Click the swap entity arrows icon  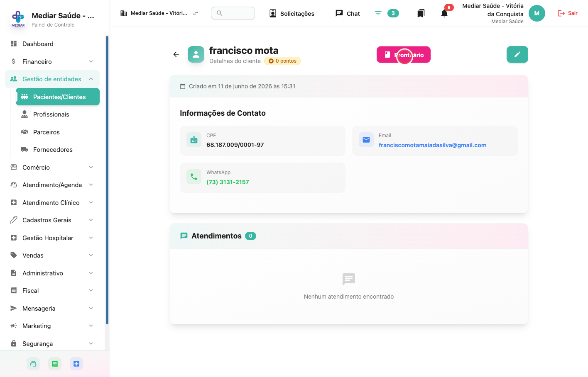coord(196,13)
